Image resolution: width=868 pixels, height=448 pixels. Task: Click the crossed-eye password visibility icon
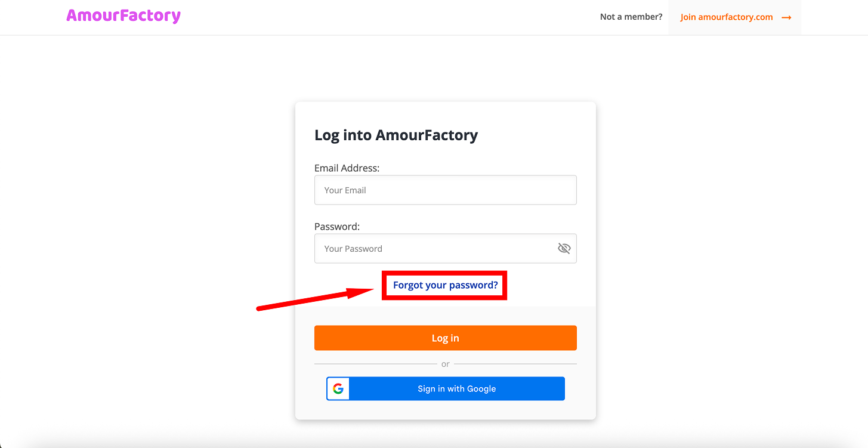564,248
